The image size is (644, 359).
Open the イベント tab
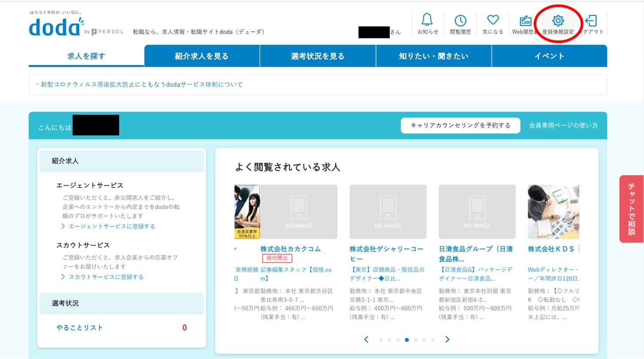point(549,56)
